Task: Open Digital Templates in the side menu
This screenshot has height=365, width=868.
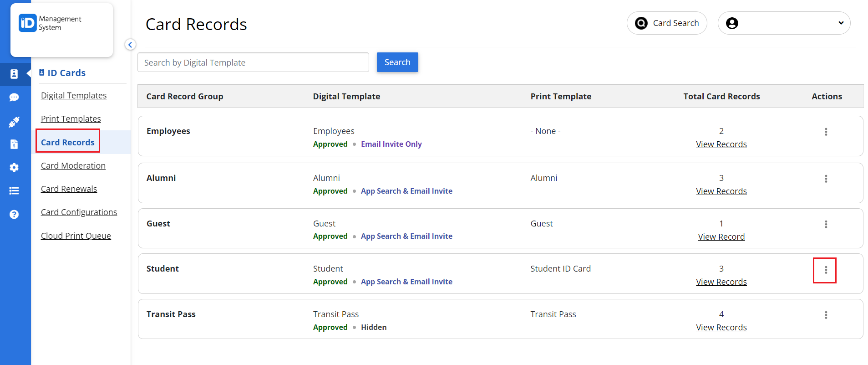Action: (x=74, y=95)
